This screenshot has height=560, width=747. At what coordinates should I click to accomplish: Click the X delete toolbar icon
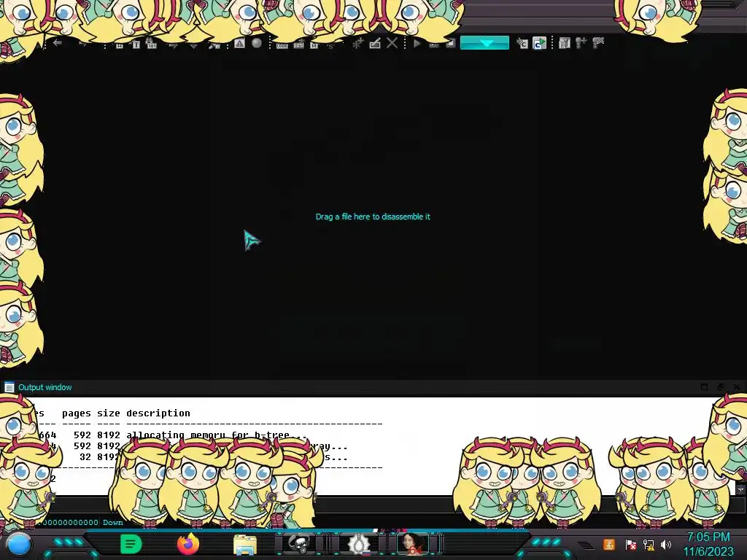392,43
